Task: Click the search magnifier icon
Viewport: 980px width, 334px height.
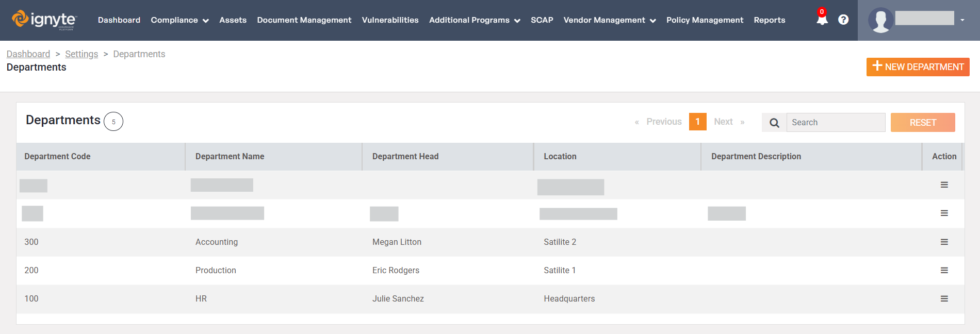Action: click(774, 123)
